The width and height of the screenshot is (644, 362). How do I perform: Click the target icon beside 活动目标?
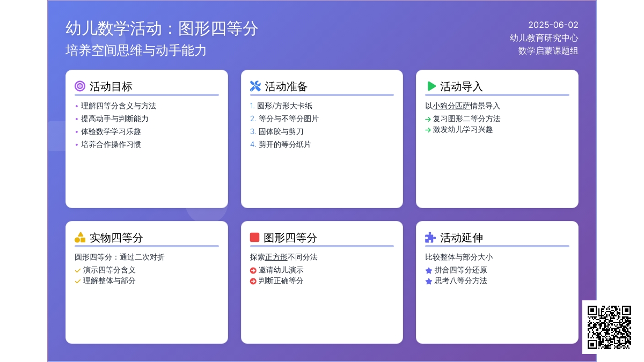pos(80,86)
